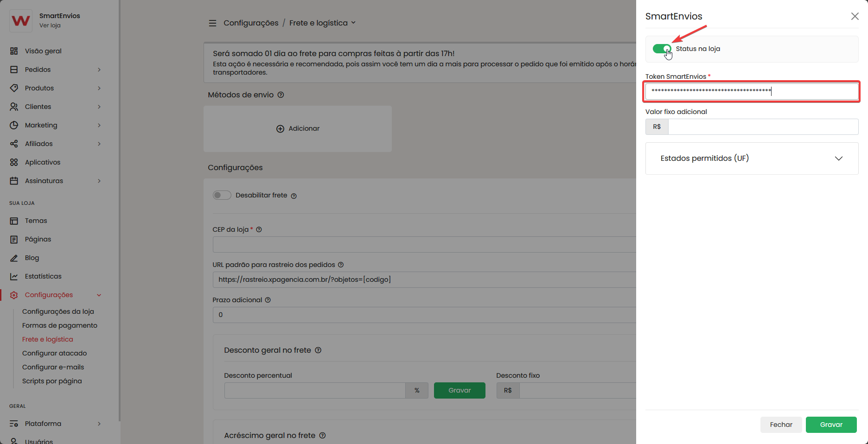
Task: Focus the Desconto percentual field
Action: click(315, 390)
